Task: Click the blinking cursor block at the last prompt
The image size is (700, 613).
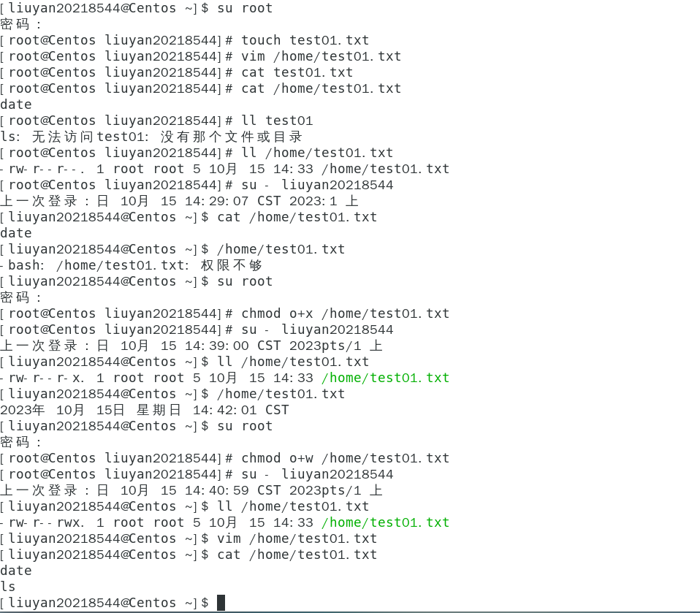Action: 221,603
